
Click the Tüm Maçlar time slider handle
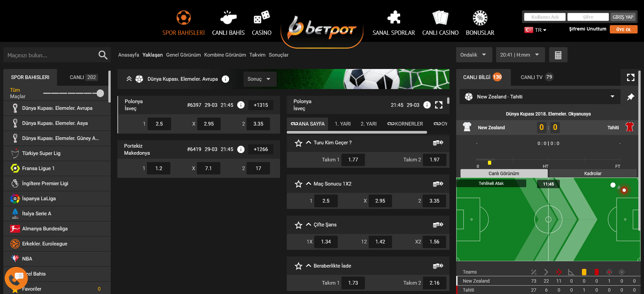point(100,93)
